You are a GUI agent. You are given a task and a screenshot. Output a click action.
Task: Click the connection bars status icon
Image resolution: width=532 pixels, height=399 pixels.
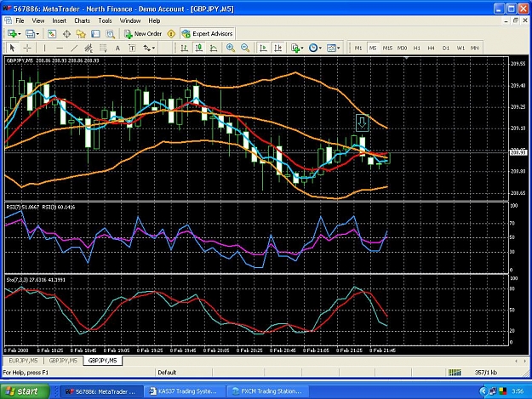tap(455, 373)
